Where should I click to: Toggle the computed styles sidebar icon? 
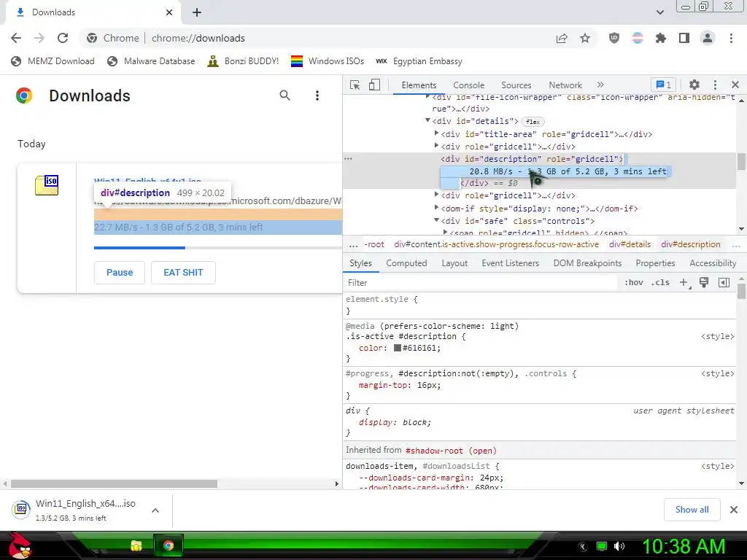[724, 282]
